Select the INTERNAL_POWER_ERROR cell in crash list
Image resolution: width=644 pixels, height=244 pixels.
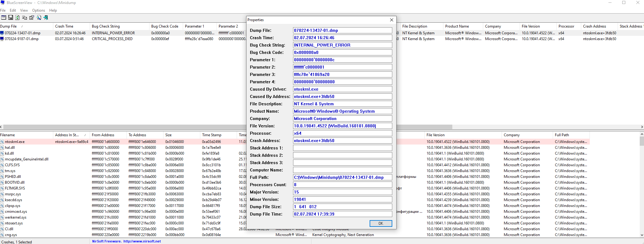pos(113,33)
